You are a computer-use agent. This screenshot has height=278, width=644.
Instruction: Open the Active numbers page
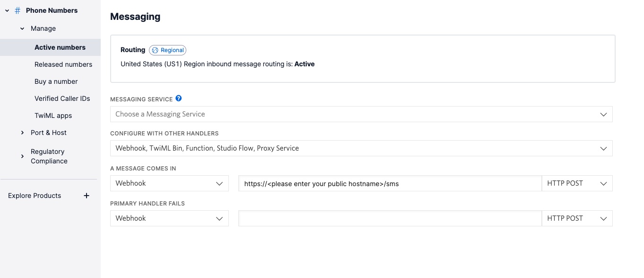(x=60, y=47)
